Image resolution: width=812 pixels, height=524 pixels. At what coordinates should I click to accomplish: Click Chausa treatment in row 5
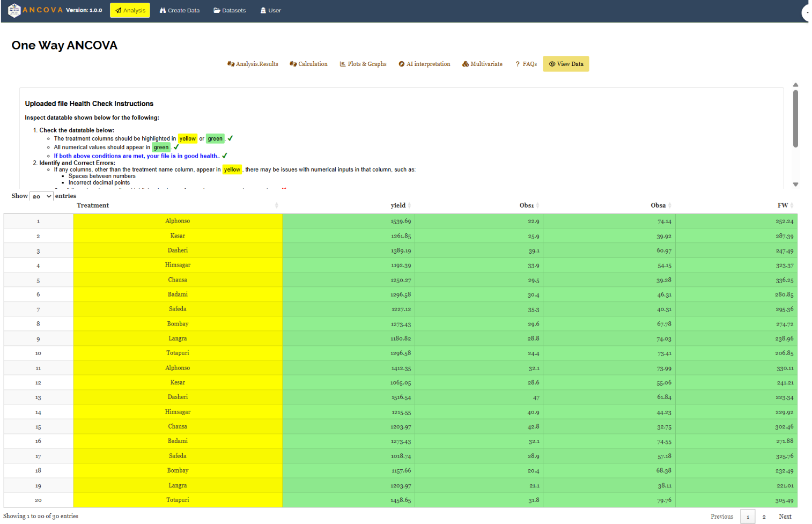click(x=178, y=280)
